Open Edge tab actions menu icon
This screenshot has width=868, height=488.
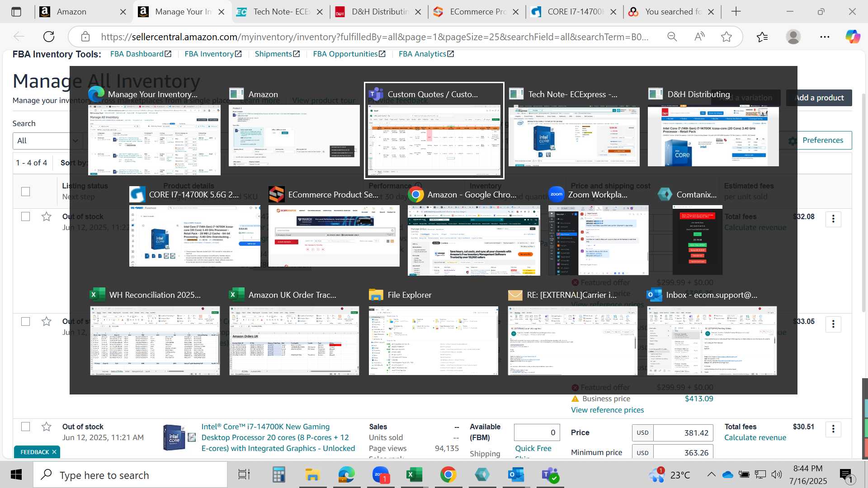16,12
